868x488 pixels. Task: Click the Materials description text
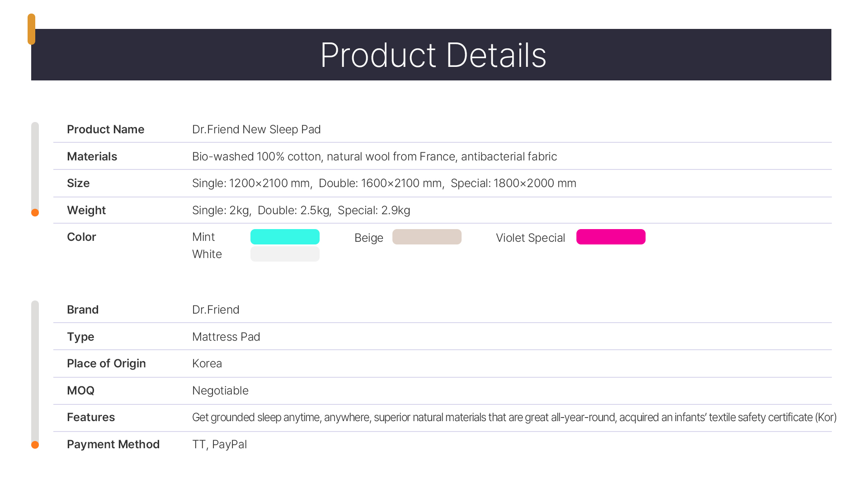[374, 156]
